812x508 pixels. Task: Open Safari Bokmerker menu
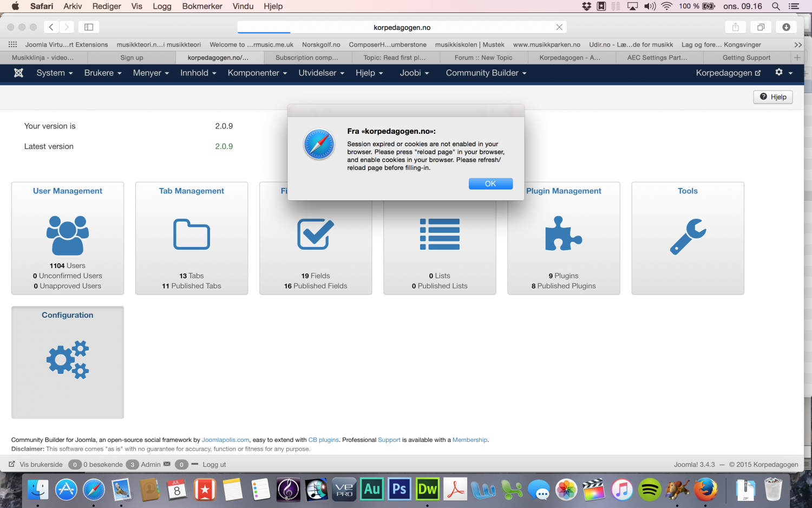202,6
